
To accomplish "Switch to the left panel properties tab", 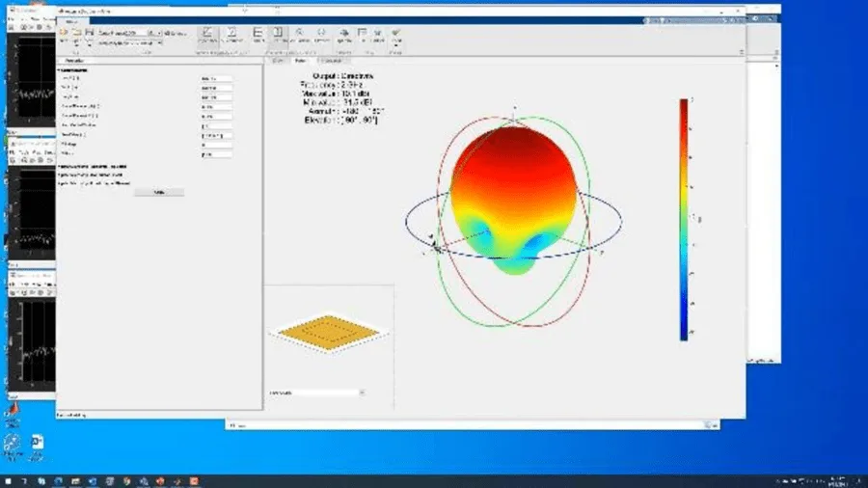I will 74,61.
